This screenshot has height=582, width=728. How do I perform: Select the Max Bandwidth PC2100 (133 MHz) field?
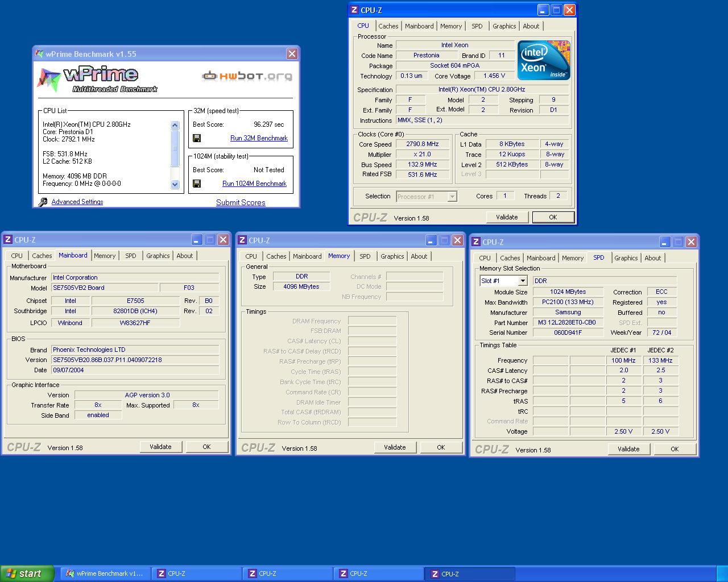[x=568, y=302]
